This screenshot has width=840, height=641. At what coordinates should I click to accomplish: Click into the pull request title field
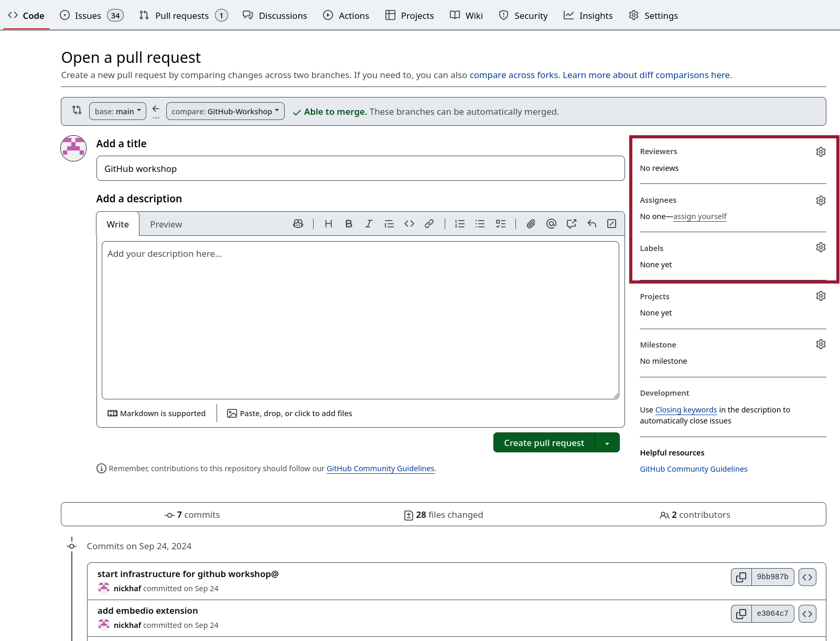point(360,169)
